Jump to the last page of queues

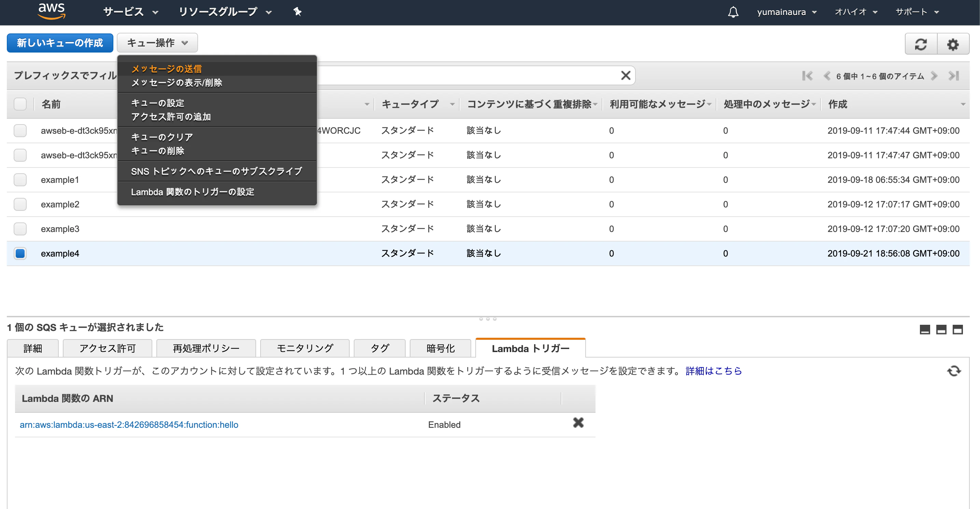click(954, 76)
